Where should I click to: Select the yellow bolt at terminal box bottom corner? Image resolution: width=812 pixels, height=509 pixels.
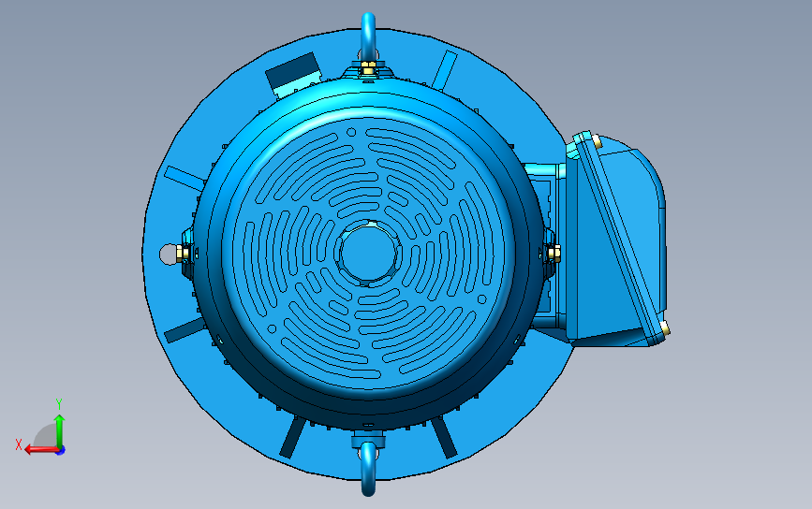click(x=665, y=328)
